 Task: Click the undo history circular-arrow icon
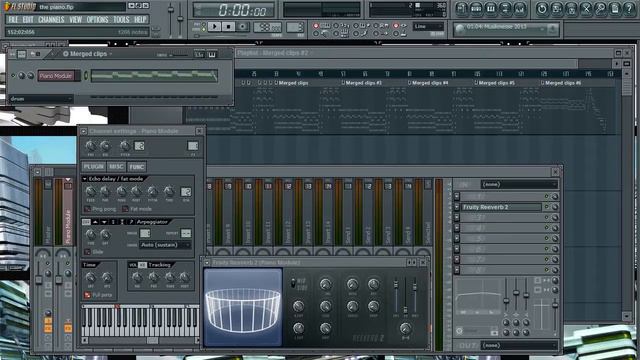pyautogui.click(x=542, y=9)
